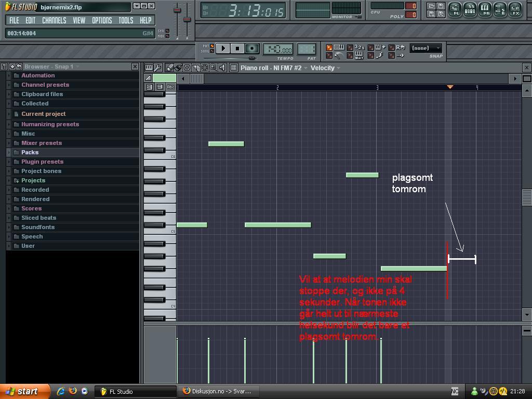Open the Mixer with the FX button
Viewport: 532px width, 399px height.
point(515,9)
